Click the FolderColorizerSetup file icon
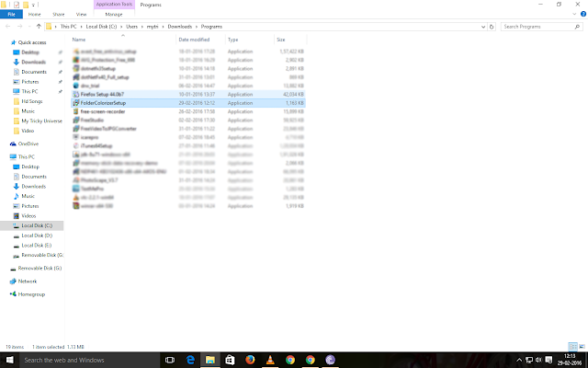 (x=75, y=103)
